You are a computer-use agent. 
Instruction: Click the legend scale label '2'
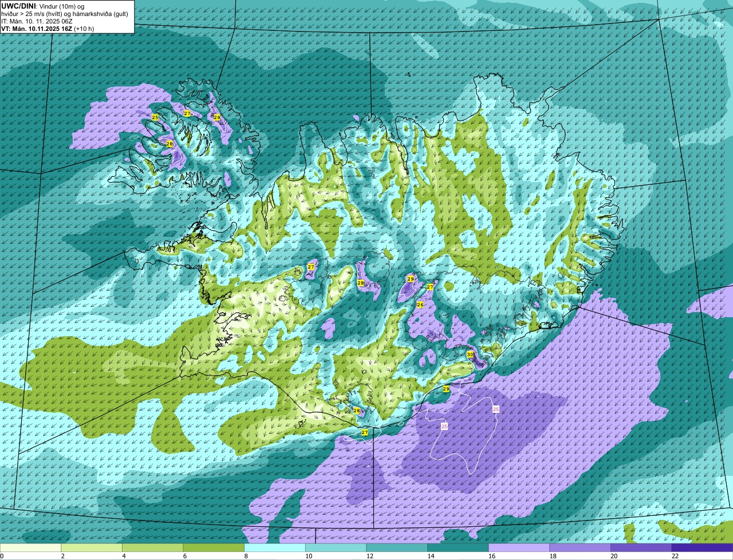[62, 556]
